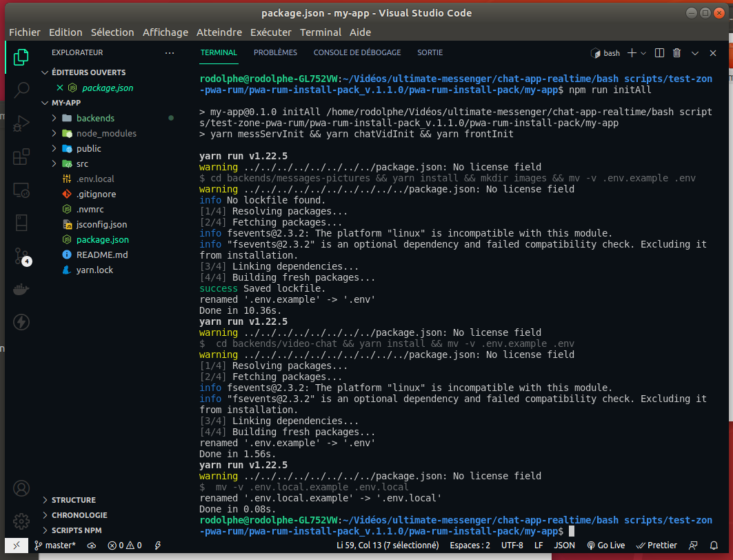This screenshot has width=733, height=560.
Task: Open the Extensions view
Action: click(21, 157)
